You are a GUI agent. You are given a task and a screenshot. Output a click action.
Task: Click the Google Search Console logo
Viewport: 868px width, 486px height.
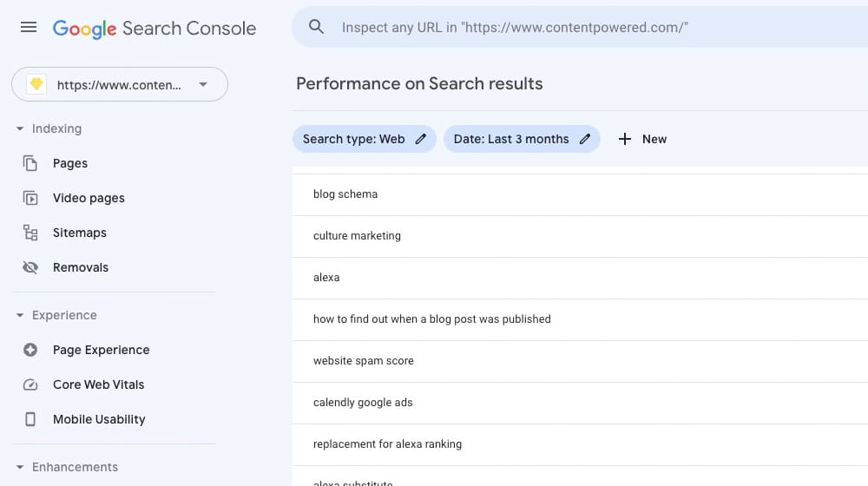click(155, 29)
